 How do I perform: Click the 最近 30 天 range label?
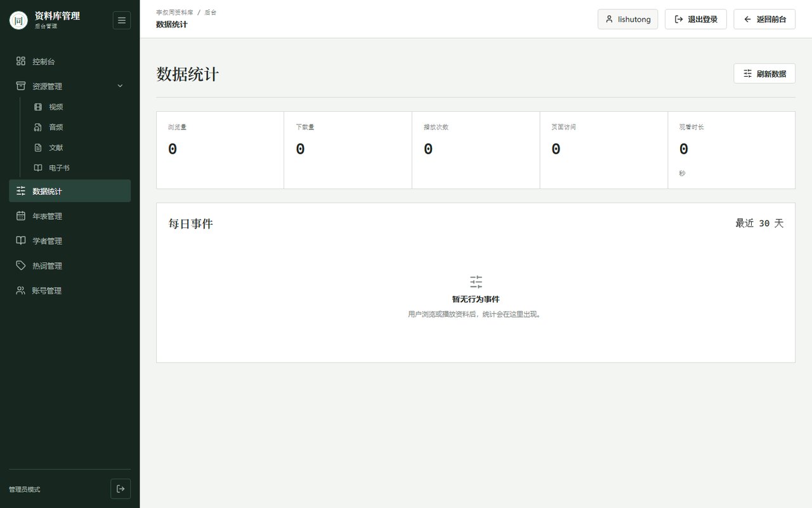(x=759, y=224)
